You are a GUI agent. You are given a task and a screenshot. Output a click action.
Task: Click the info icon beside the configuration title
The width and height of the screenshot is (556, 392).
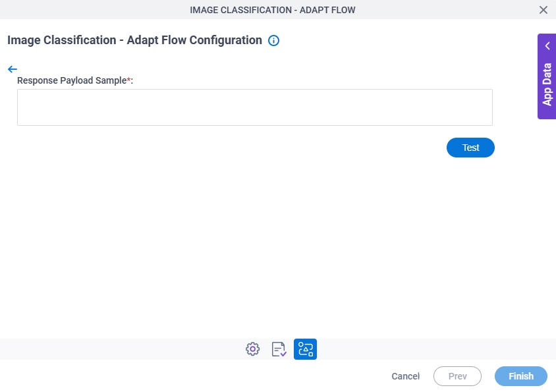point(273,40)
